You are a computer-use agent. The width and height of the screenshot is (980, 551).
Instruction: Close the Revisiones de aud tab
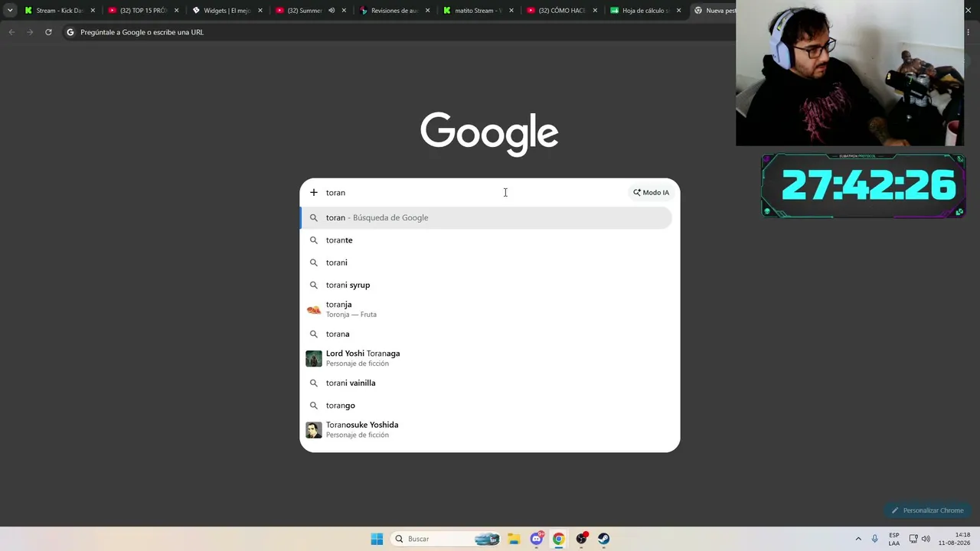pyautogui.click(x=427, y=11)
